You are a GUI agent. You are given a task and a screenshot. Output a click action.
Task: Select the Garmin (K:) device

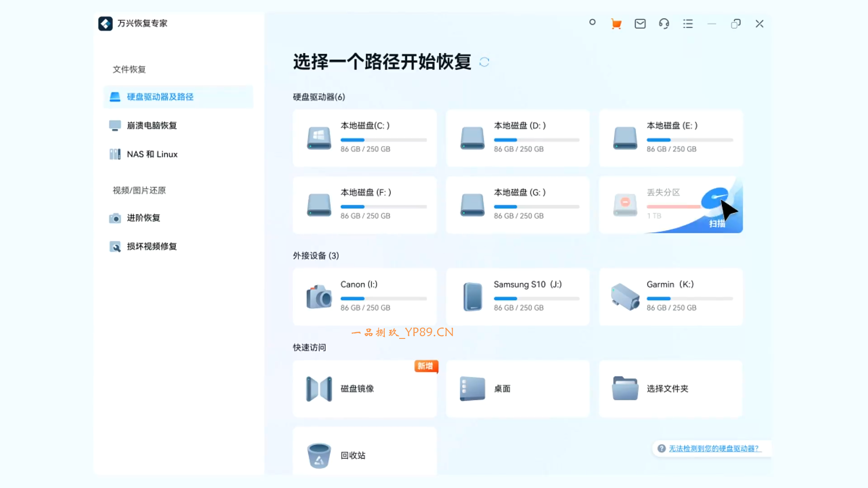tap(670, 296)
